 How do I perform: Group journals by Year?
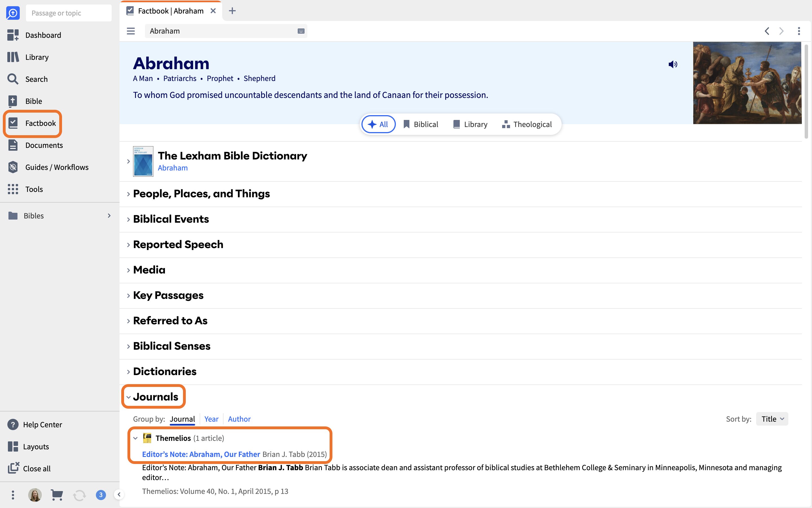(x=211, y=419)
